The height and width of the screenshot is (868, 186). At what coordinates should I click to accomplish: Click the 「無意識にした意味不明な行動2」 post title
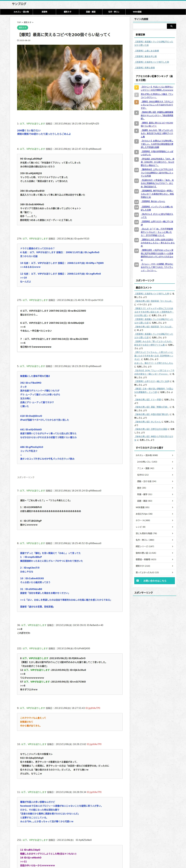point(35,376)
